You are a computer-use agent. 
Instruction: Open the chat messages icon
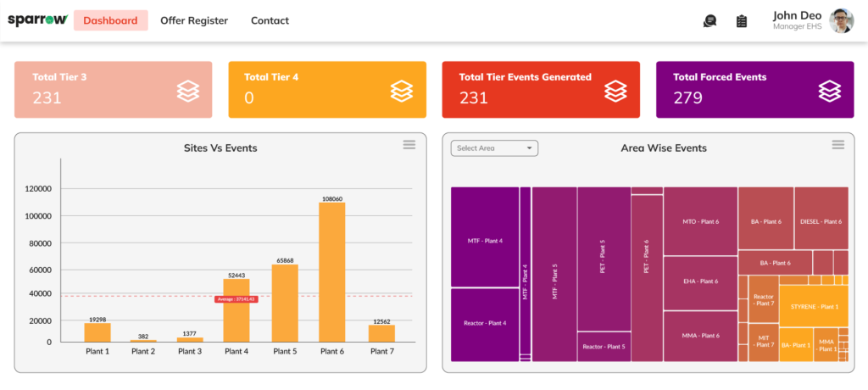709,21
